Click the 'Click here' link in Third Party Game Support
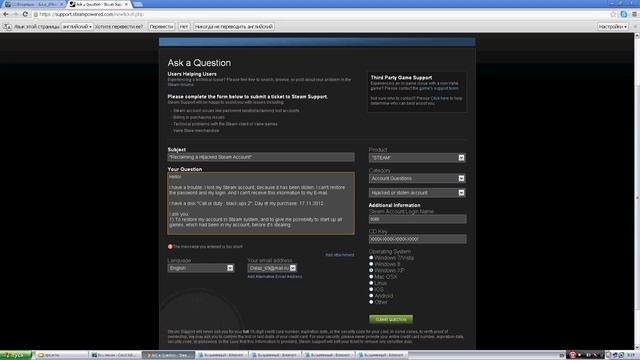Screen dimensions: 640x360 click(439, 98)
